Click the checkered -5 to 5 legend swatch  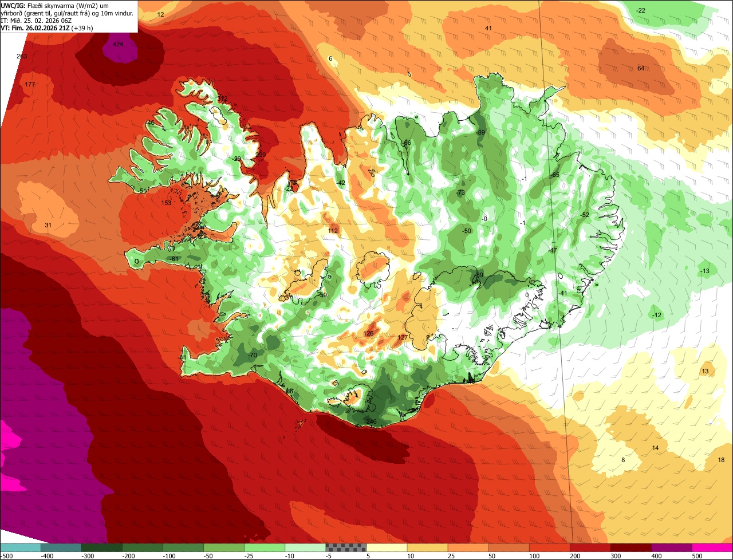click(x=346, y=547)
